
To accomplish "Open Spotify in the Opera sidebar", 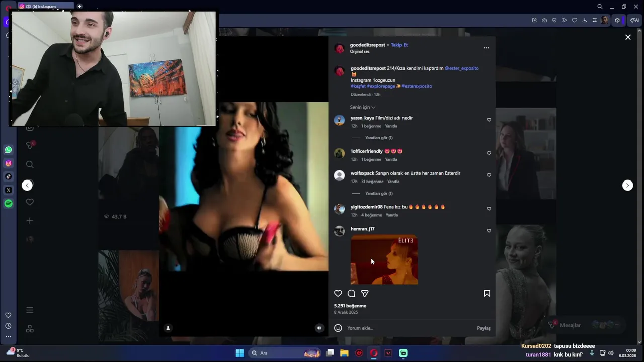I will (x=8, y=204).
